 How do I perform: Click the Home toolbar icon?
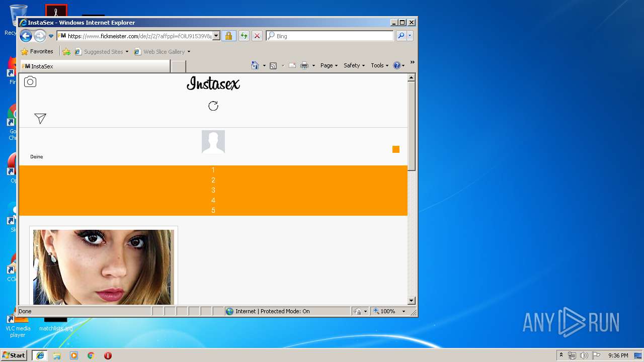(x=255, y=65)
